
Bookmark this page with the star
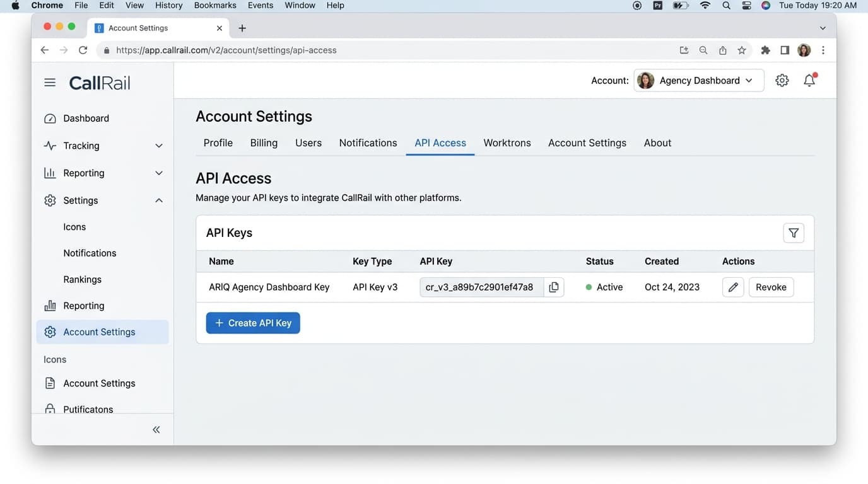(742, 50)
